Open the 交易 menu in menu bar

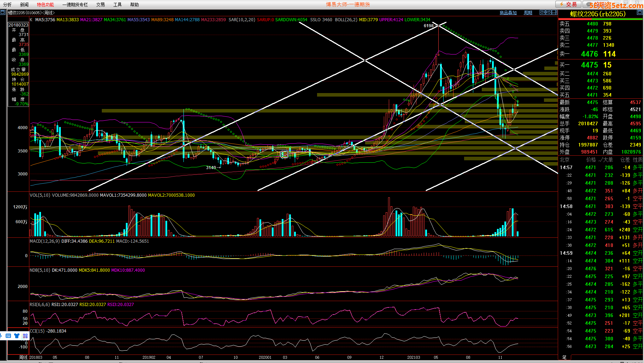[101, 5]
